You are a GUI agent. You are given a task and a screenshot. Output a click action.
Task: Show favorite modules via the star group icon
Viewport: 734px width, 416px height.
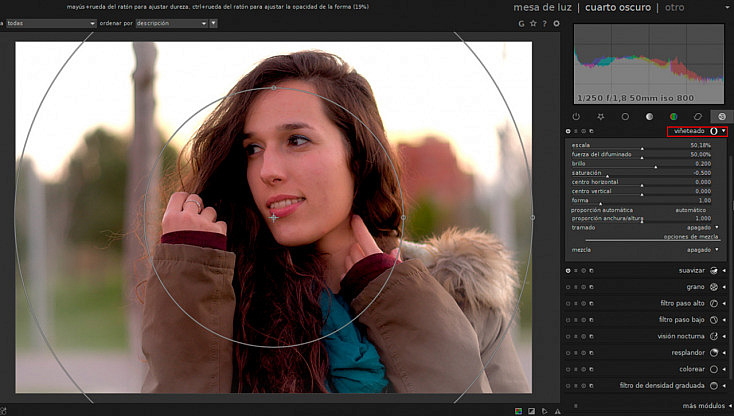point(601,117)
